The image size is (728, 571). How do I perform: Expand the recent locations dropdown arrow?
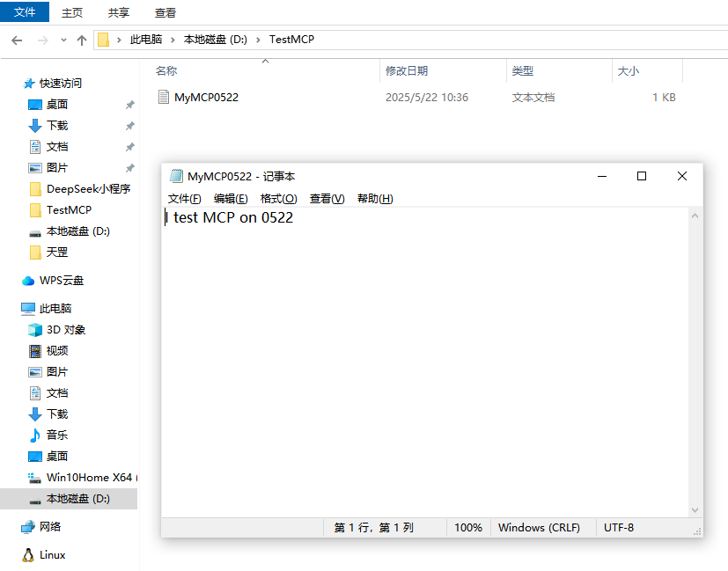click(x=63, y=40)
